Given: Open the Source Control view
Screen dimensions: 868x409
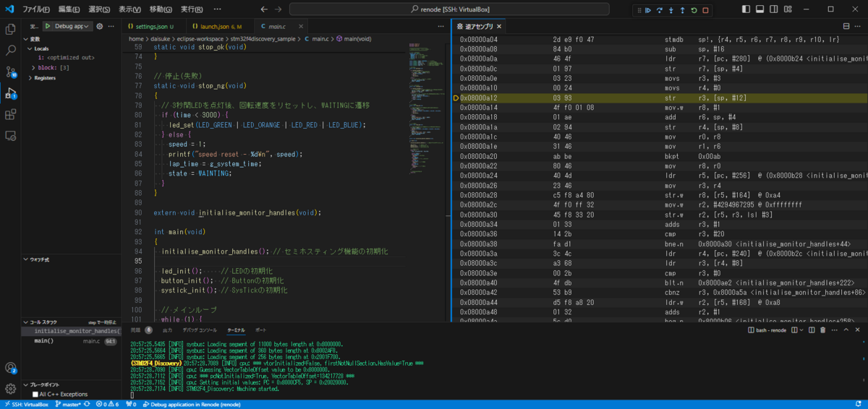Looking at the screenshot, I should click(11, 72).
